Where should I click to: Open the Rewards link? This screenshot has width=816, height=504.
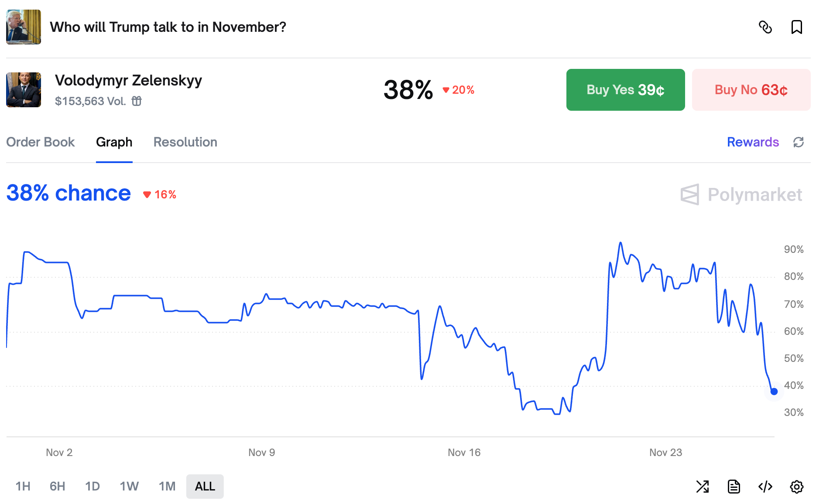[x=753, y=142]
